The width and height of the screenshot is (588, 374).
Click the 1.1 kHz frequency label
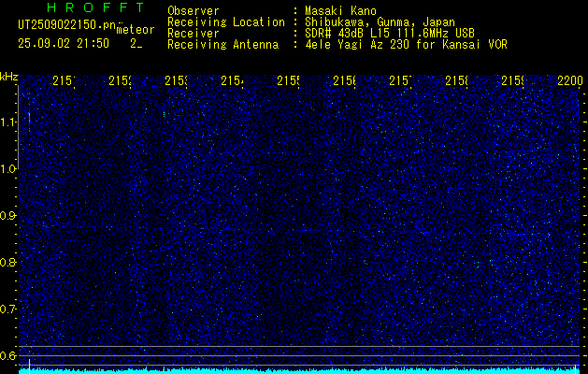(7, 122)
